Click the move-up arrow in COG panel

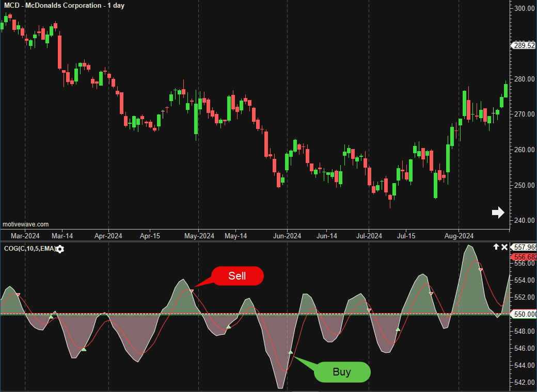click(496, 247)
